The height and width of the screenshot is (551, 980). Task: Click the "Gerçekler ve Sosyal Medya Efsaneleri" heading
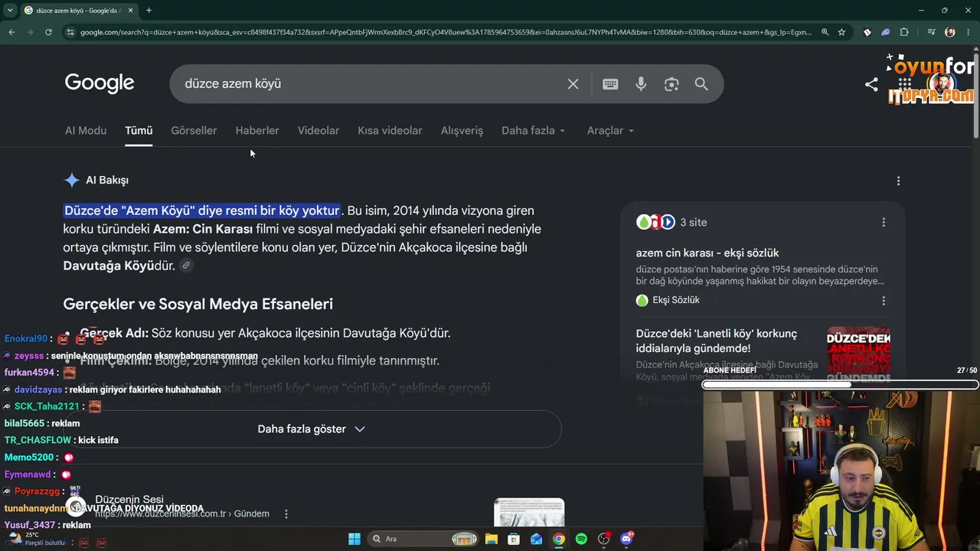click(198, 304)
